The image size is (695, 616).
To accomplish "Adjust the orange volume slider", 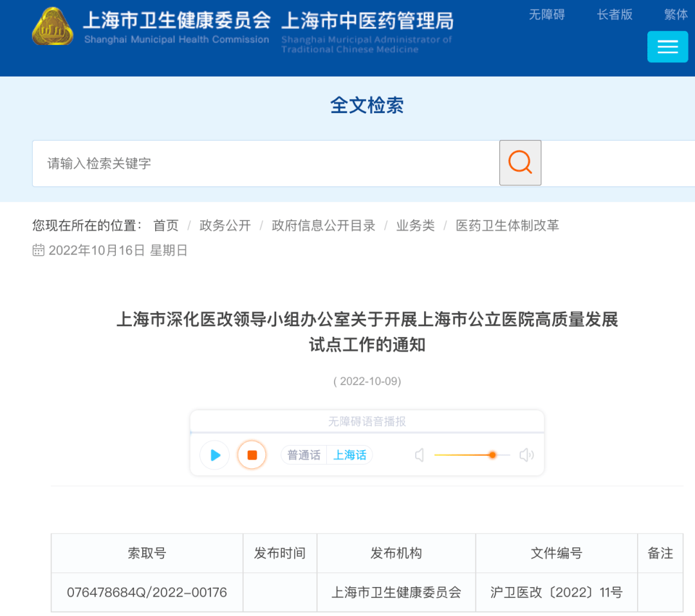I will (x=472, y=455).
